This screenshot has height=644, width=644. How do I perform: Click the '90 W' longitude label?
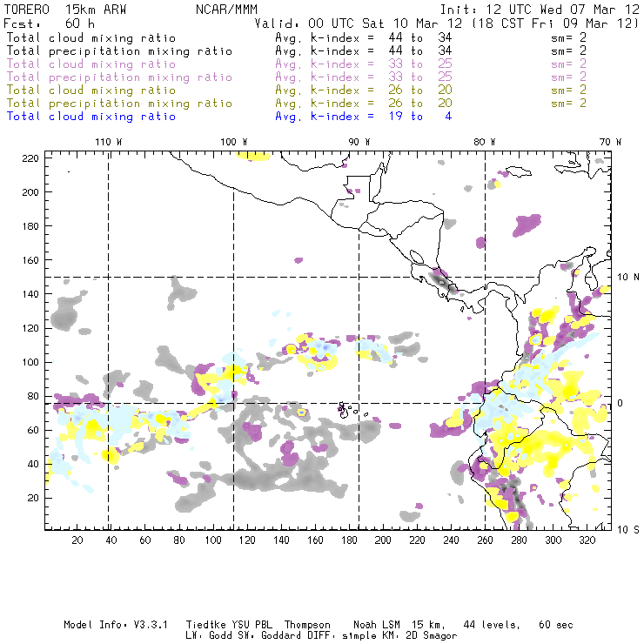(359, 142)
